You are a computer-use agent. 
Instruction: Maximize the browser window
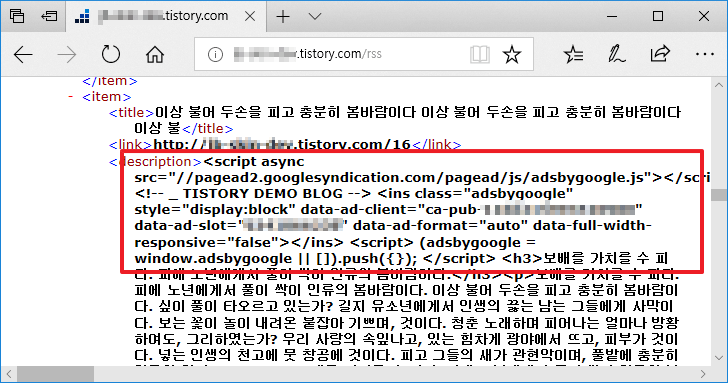click(658, 17)
